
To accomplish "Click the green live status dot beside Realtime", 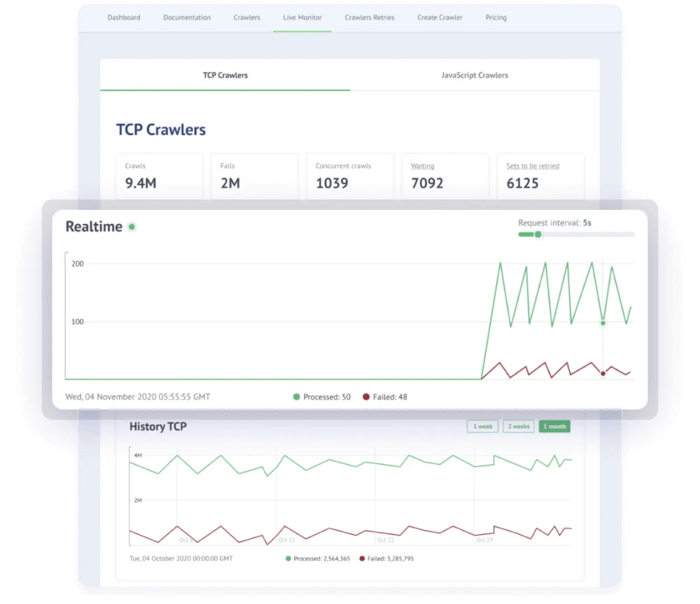I will 132,226.
